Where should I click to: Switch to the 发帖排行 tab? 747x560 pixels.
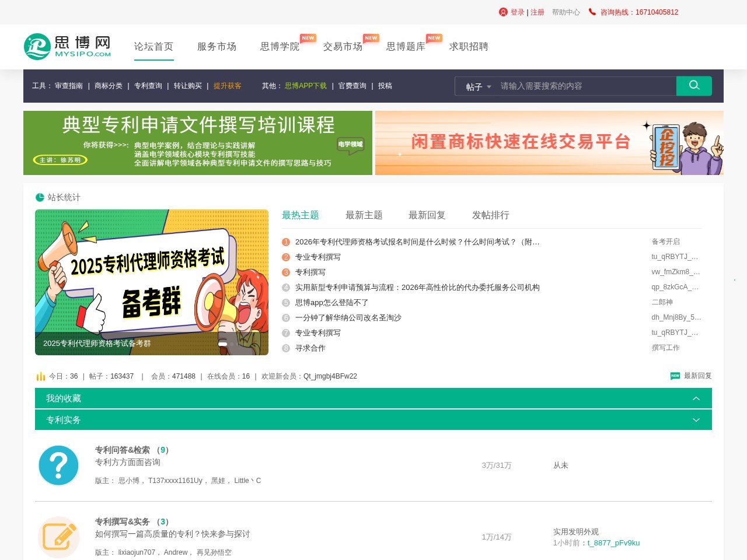[x=491, y=215]
